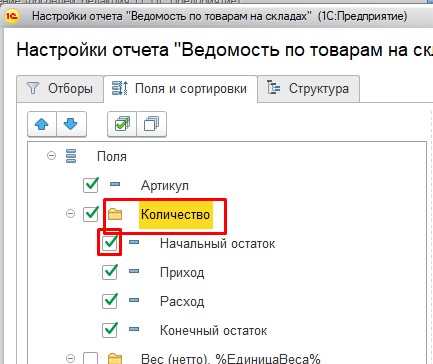Collapse the Поля tree node
This screenshot has width=433, height=364.
(x=51, y=156)
